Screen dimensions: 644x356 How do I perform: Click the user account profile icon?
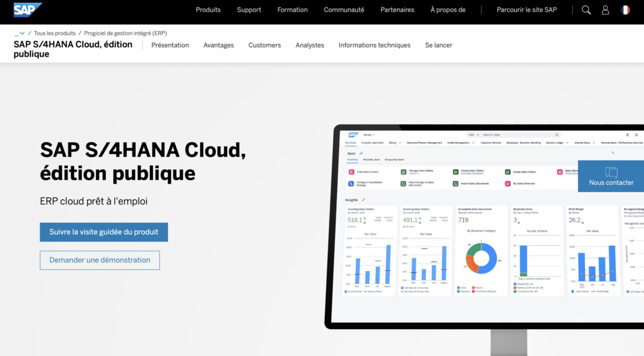tap(605, 10)
